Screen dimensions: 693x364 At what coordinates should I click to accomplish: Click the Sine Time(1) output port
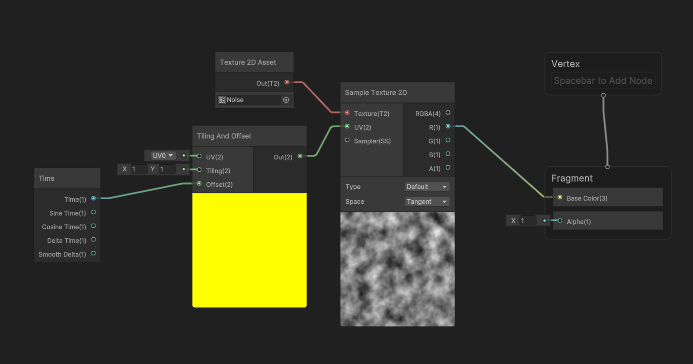pyautogui.click(x=93, y=212)
